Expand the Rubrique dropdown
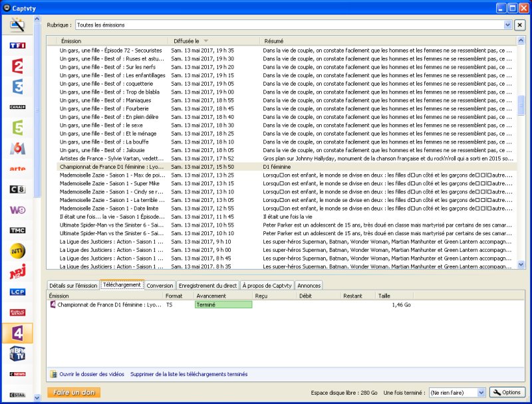Image resolution: width=532 pixels, height=404 pixels. point(507,25)
